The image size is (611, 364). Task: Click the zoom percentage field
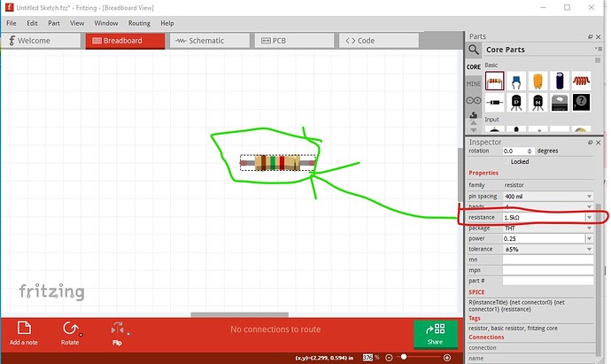click(367, 358)
